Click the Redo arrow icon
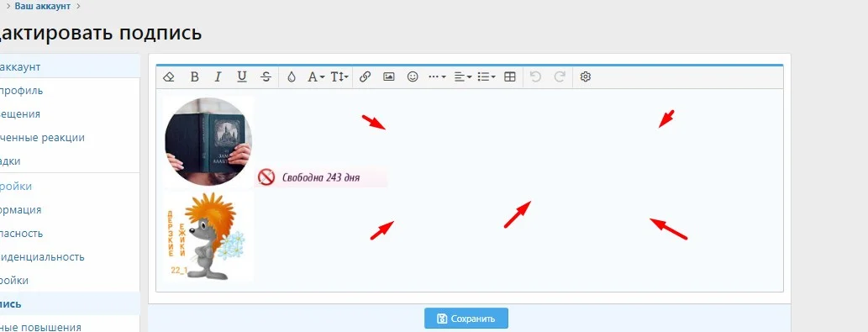The width and height of the screenshot is (868, 332). click(x=560, y=77)
